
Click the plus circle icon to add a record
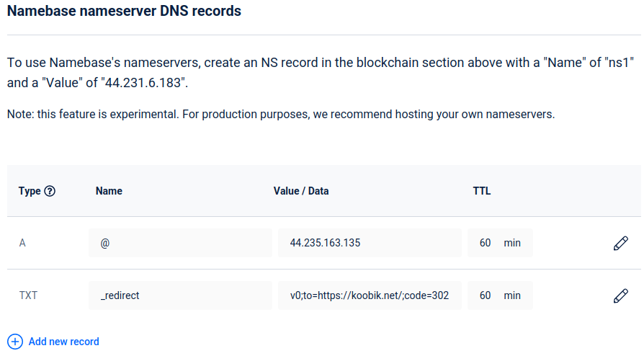(x=15, y=342)
